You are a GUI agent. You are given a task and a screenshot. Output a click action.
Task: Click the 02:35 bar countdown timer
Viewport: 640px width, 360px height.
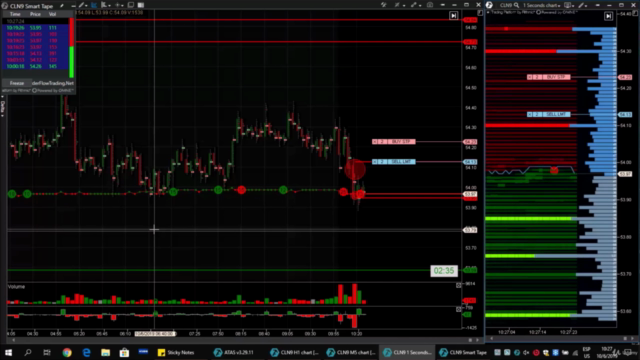[444, 271]
